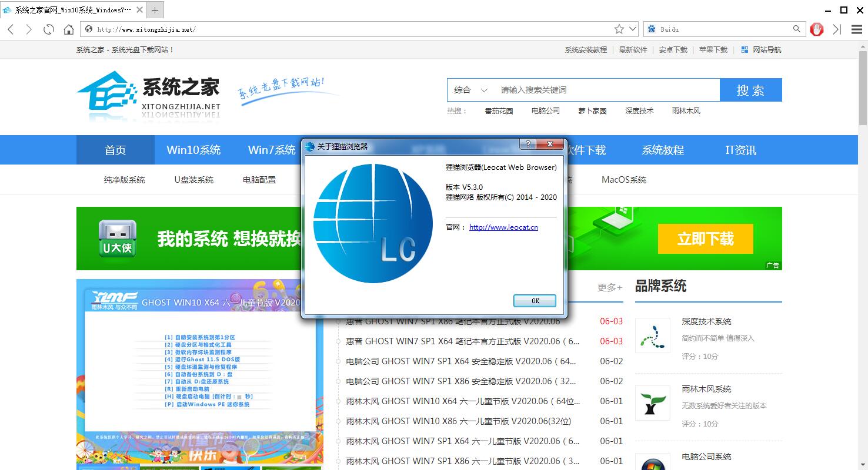Screen dimensions: 868x470
Task: Click the magnifier icon in Baidu search box
Action: (797, 29)
